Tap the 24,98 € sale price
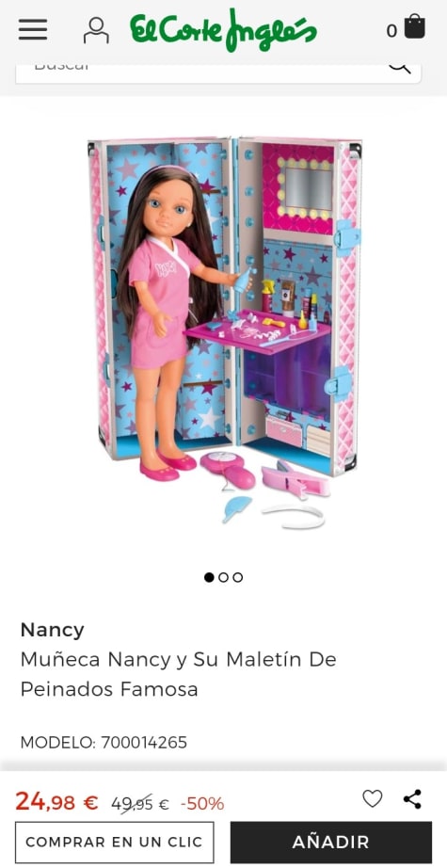This screenshot has height=868, width=447. (x=56, y=801)
